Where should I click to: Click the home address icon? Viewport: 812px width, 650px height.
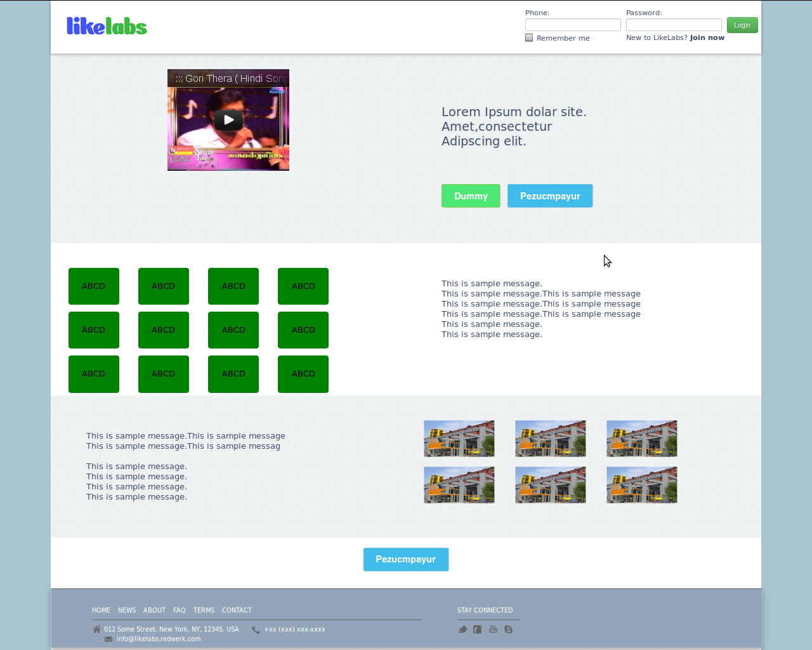pyautogui.click(x=96, y=630)
